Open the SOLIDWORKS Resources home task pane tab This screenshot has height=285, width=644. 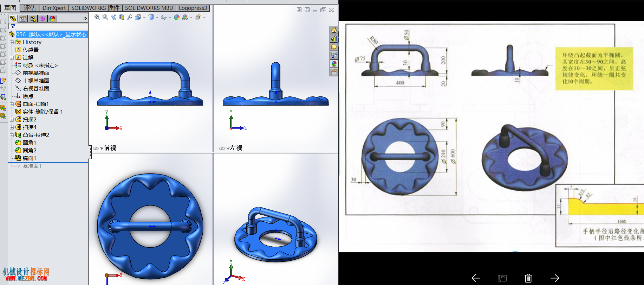[334, 30]
